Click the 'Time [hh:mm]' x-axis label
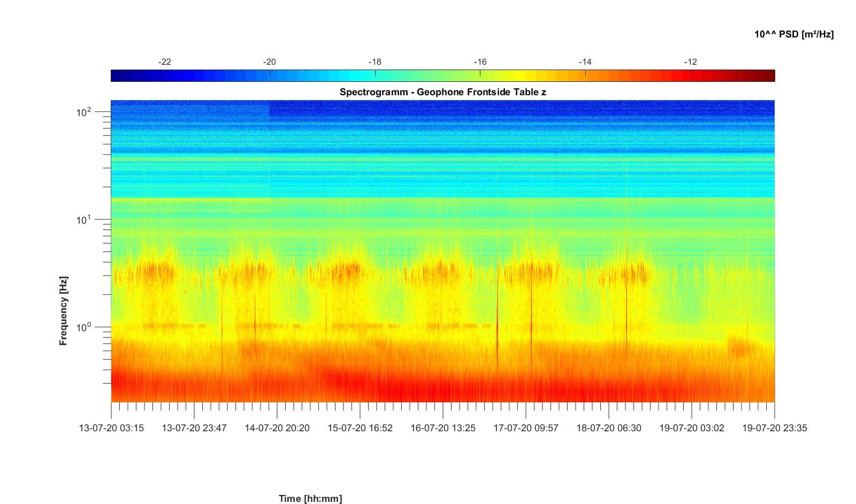Screen dimensions: 856x504 (x=310, y=499)
